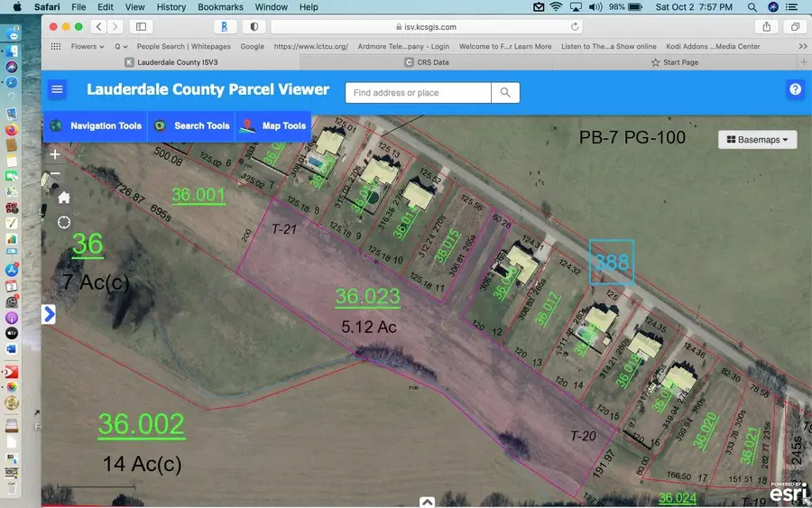
Task: Switch to Lauderdale County ISV3 tab
Action: tap(171, 62)
